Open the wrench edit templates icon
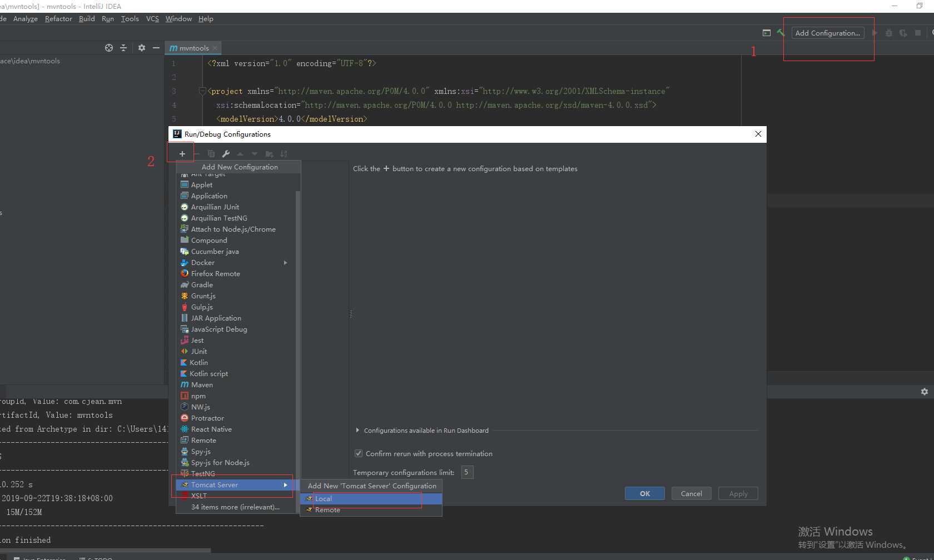Screen dimensions: 934x560 [x=226, y=154]
